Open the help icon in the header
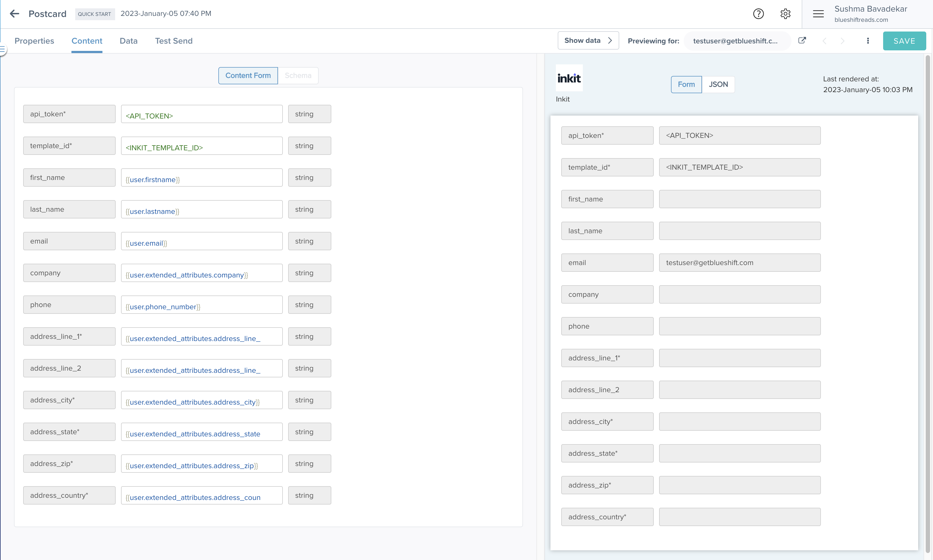Viewport: 933px width, 560px height. (758, 13)
